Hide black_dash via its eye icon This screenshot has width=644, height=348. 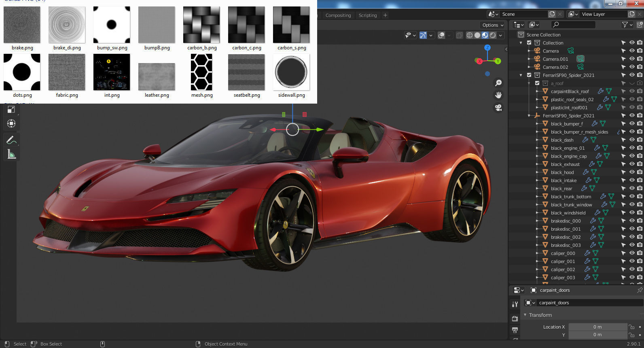pos(632,140)
